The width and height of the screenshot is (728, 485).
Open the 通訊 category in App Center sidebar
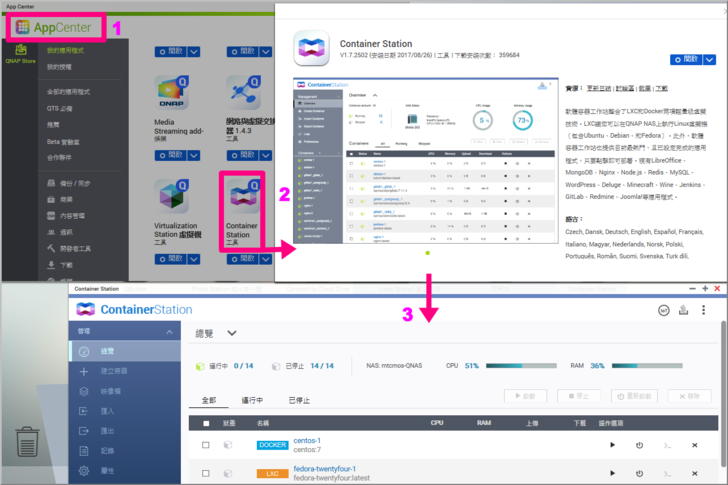[60, 232]
